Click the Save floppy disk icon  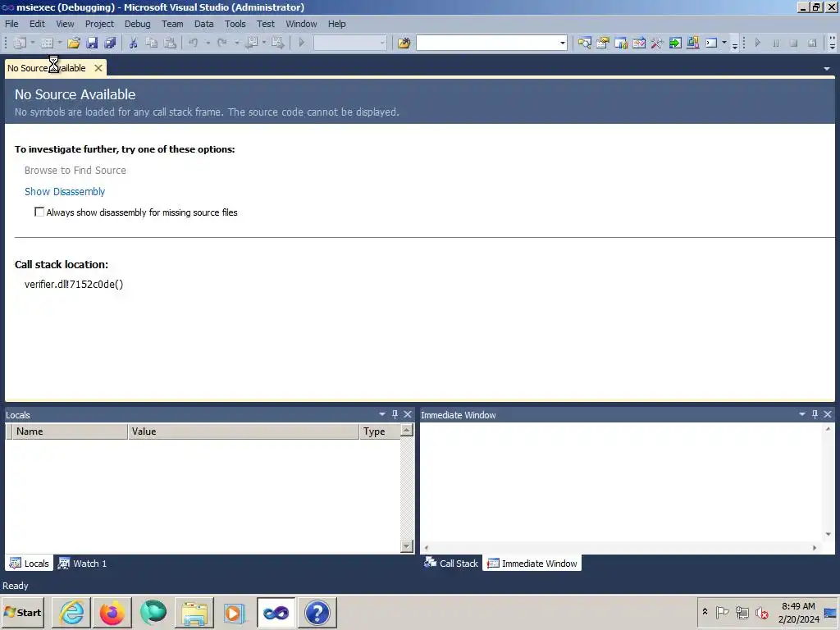[92, 43]
